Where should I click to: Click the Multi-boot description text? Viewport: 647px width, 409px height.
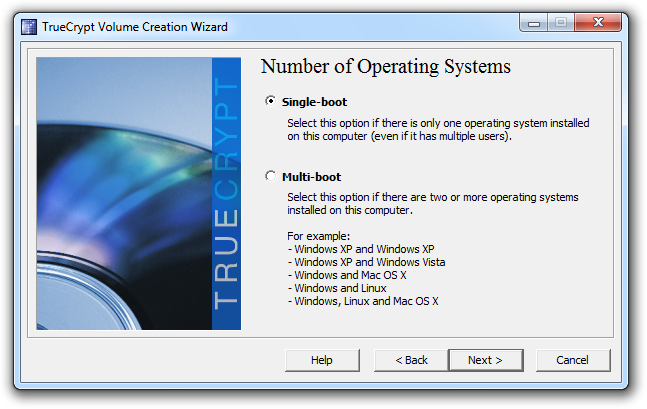433,203
